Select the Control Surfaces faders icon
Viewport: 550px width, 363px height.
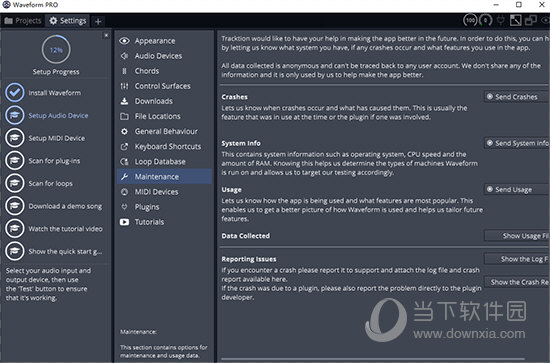[x=124, y=86]
